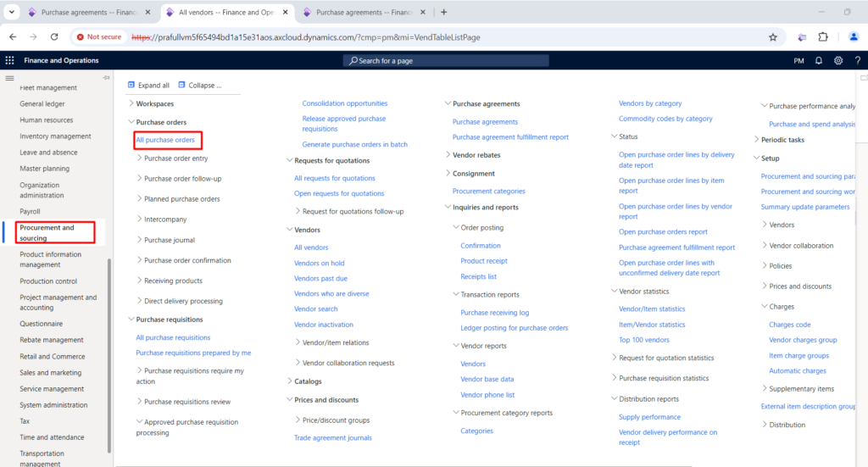
Task: Select Production control module
Action: click(48, 281)
